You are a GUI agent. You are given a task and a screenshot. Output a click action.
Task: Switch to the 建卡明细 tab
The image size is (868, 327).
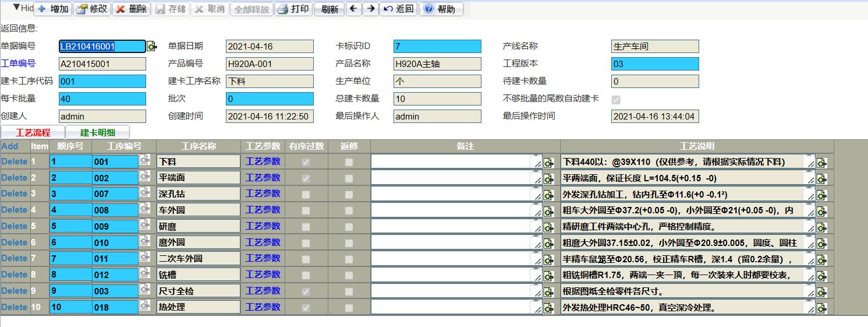(x=98, y=132)
